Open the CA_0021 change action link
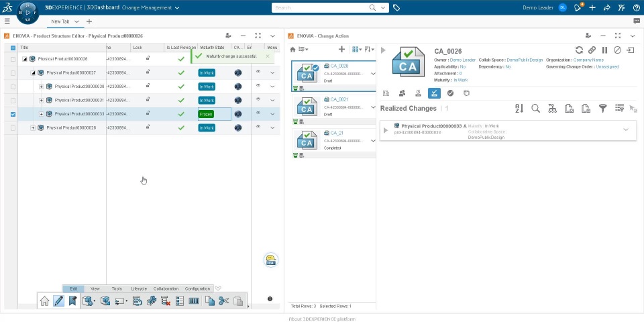This screenshot has width=644, height=322. coord(339,99)
